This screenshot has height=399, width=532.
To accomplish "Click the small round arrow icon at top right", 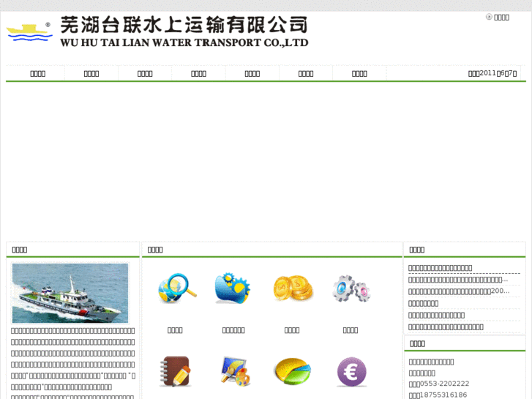I will coord(489,17).
